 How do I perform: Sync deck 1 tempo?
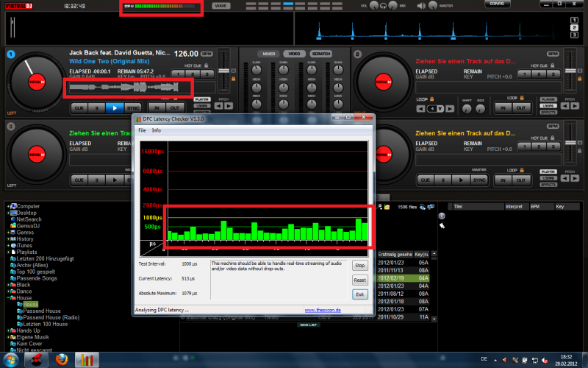[x=133, y=108]
